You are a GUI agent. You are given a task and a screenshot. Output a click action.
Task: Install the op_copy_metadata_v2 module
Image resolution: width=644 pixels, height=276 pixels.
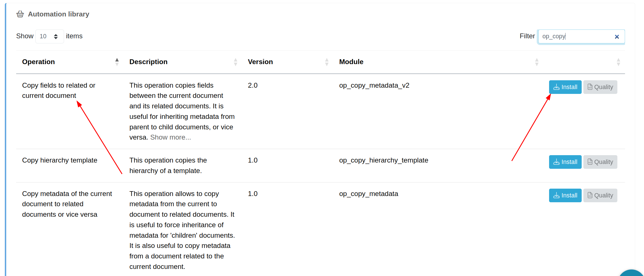pyautogui.click(x=565, y=87)
